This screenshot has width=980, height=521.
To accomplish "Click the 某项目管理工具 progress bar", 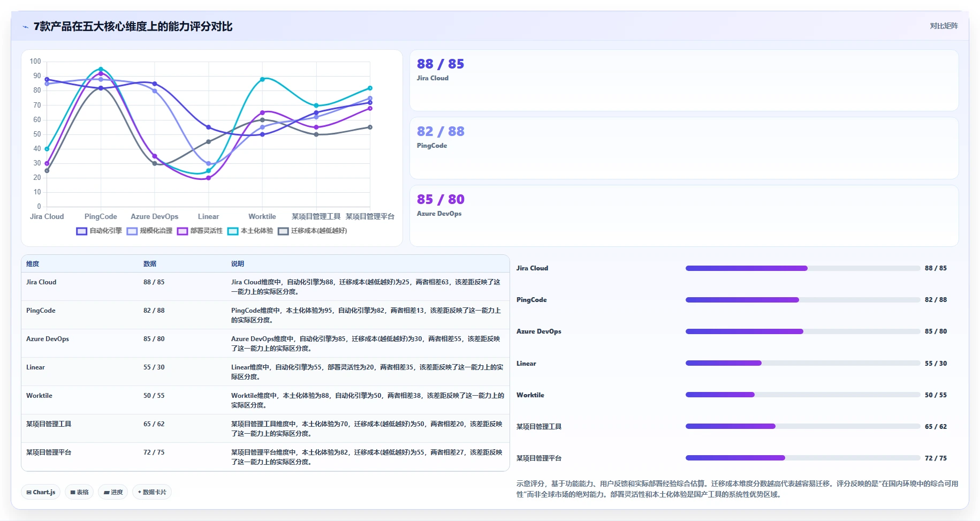I will [x=803, y=426].
